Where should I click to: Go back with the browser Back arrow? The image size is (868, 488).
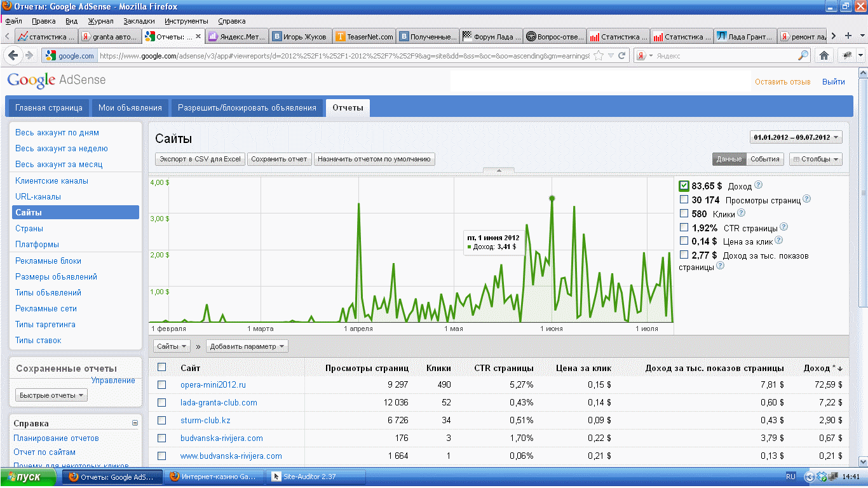pos(14,56)
